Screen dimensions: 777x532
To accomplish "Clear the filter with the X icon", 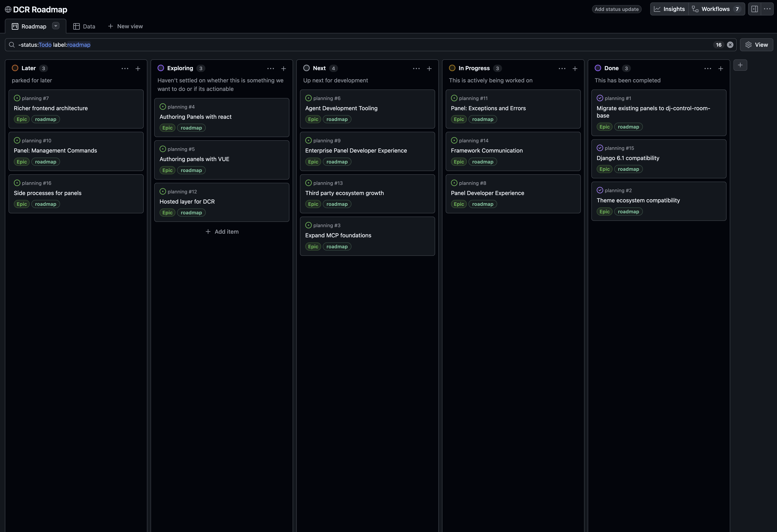I will 730,45.
